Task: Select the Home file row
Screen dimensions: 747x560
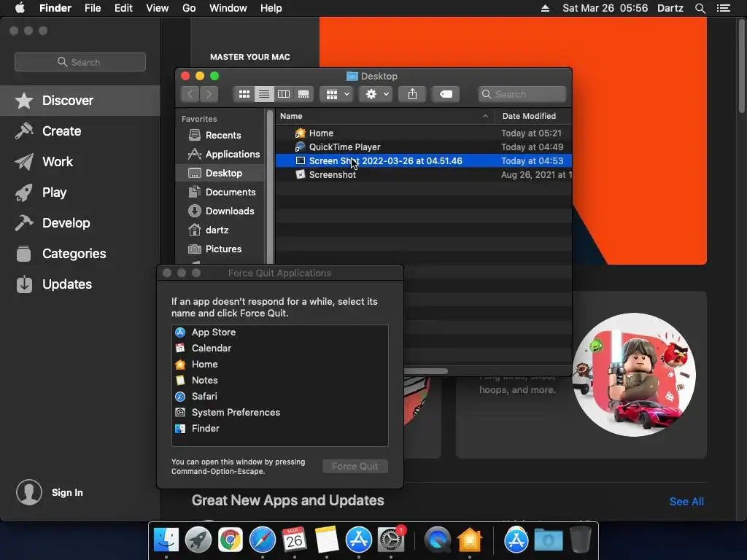Action: tap(424, 133)
